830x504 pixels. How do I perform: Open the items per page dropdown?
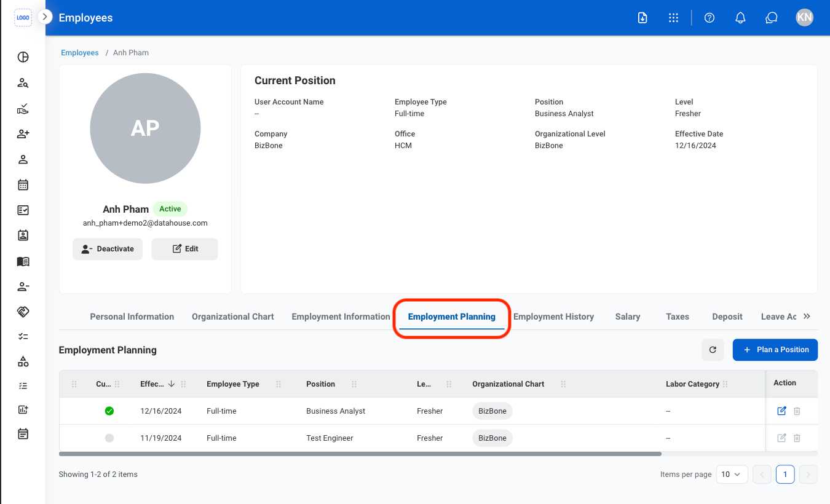732,474
